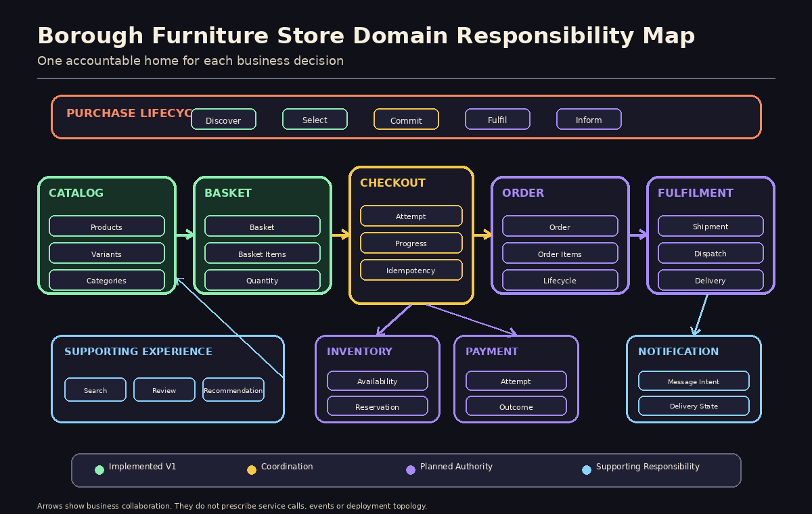Click the Coordination legend label
Screen dimensions: 812x514
click(x=287, y=467)
